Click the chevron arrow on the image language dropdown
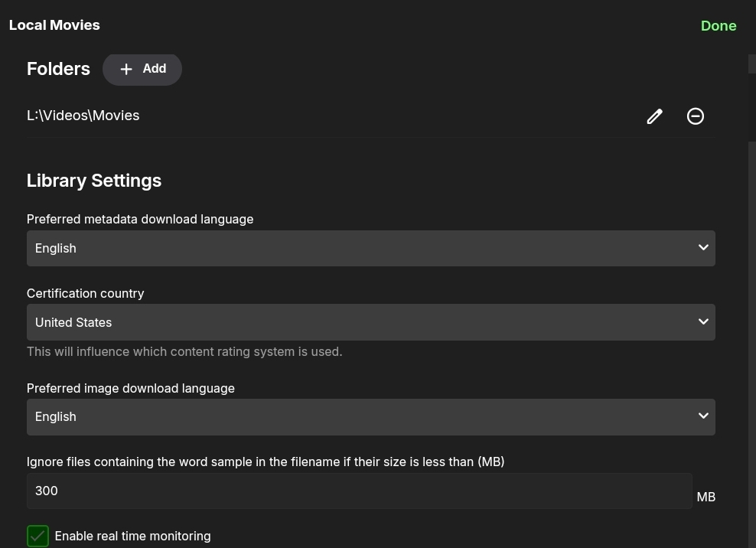756x548 pixels. pyautogui.click(x=703, y=416)
